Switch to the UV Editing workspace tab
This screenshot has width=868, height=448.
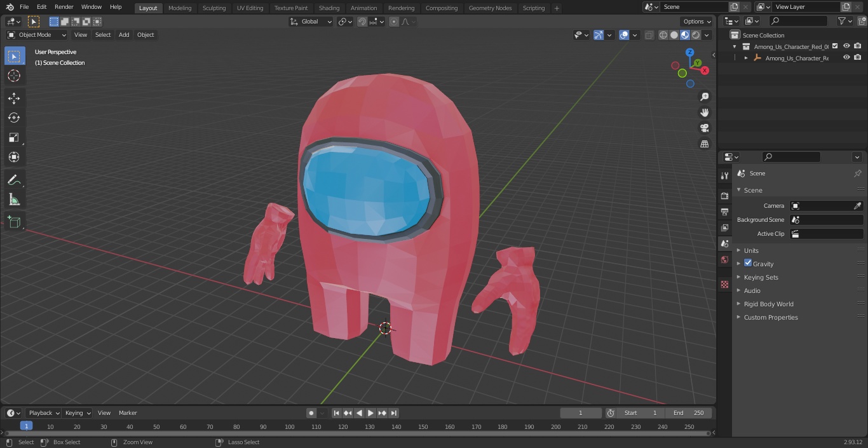(x=250, y=8)
